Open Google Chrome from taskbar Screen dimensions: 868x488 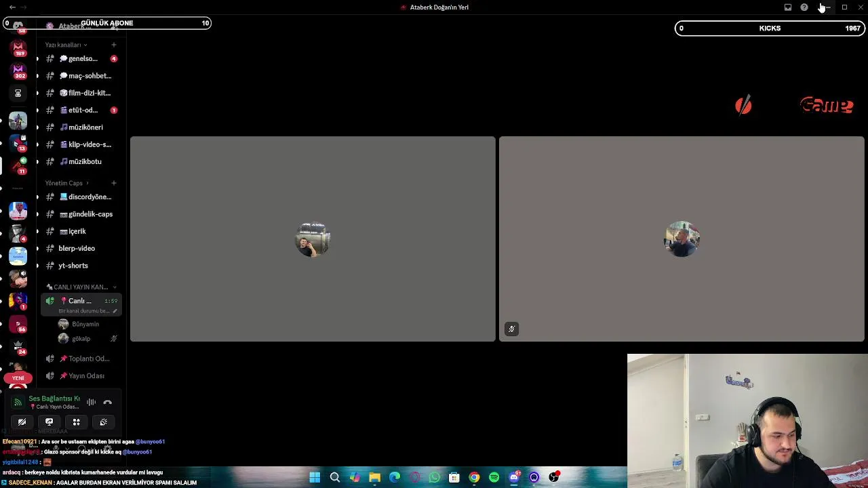474,477
